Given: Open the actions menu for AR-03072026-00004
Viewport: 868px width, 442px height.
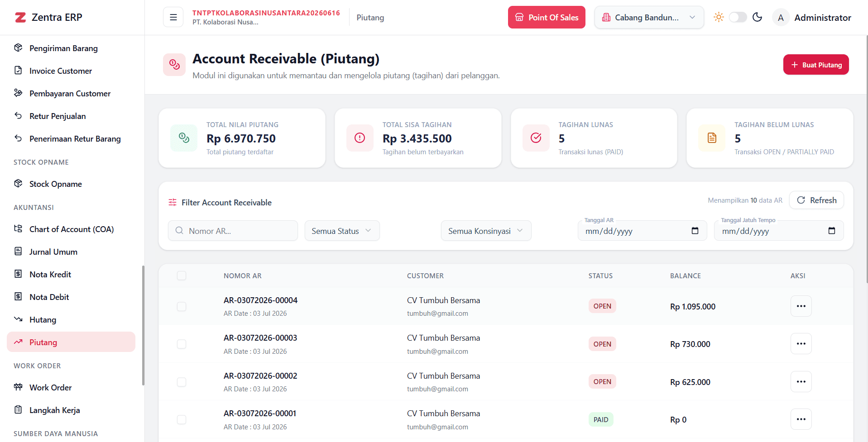Looking at the screenshot, I should (x=801, y=306).
